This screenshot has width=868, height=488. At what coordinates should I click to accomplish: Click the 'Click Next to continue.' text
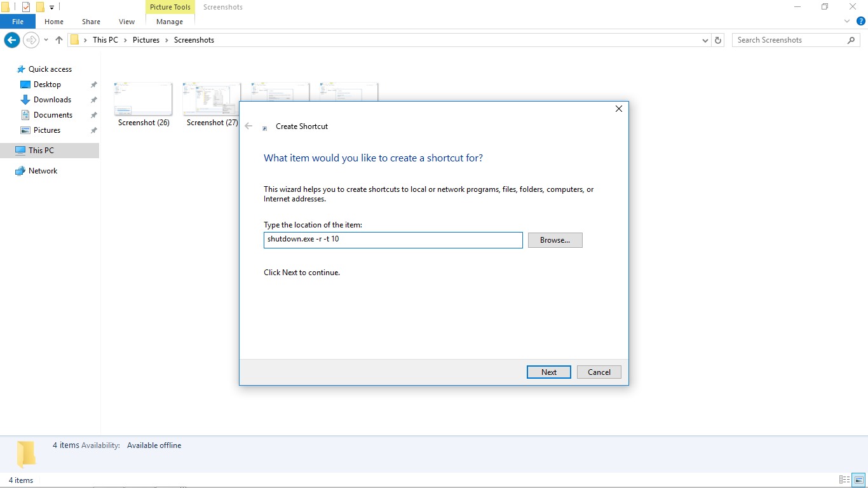point(302,273)
